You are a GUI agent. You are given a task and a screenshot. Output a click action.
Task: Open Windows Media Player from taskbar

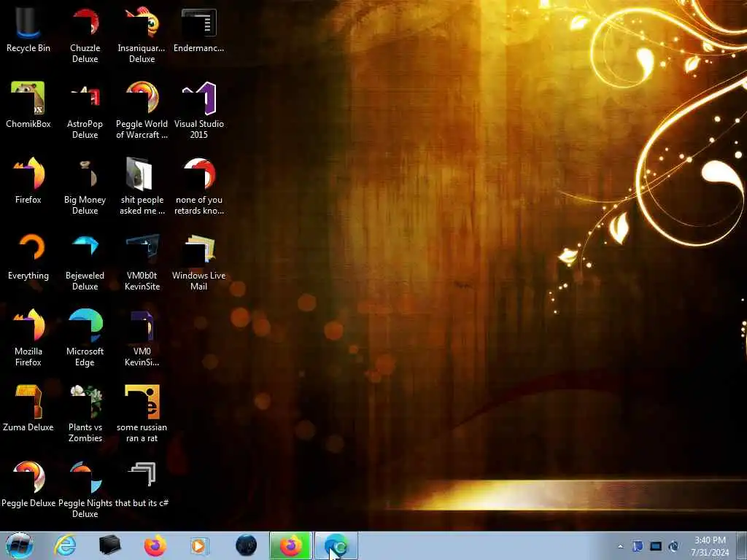click(199, 545)
